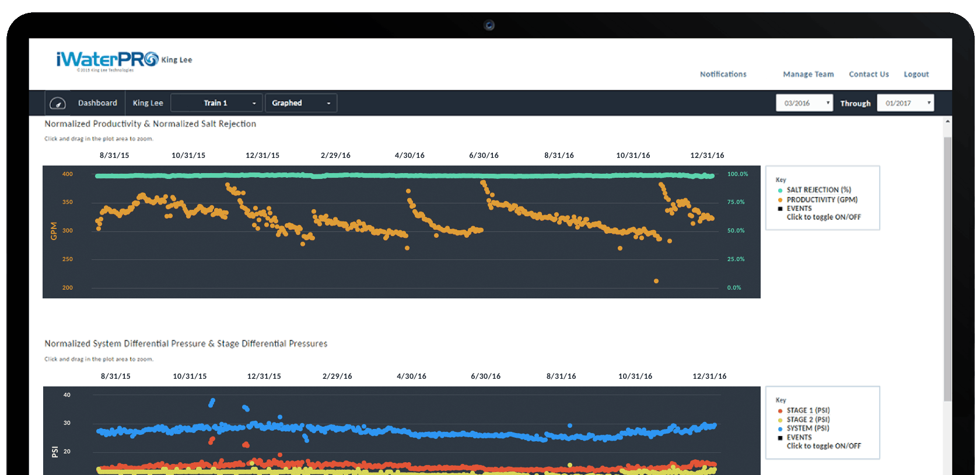
Task: Go to Manage Team
Action: pos(808,74)
